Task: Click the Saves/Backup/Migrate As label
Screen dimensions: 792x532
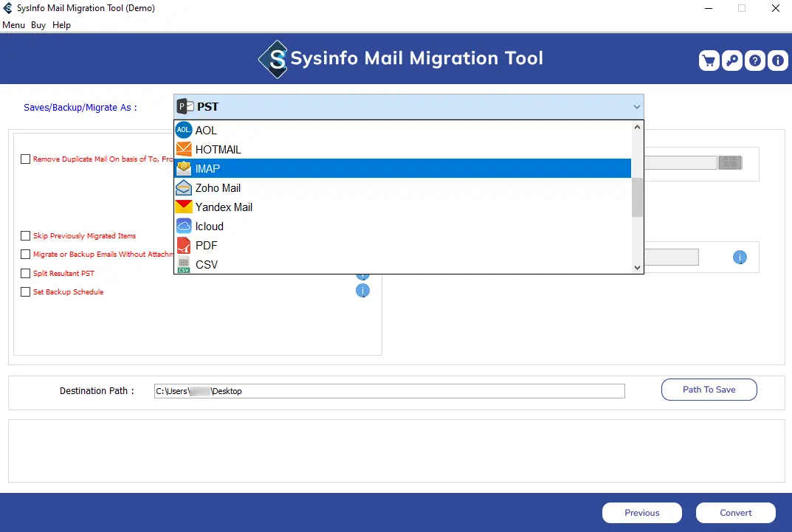Action: click(80, 108)
